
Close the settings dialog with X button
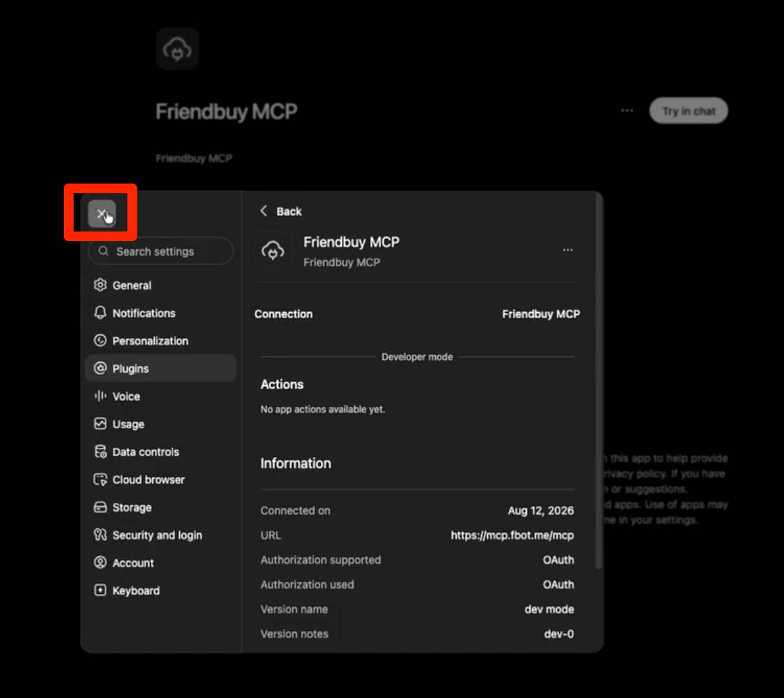pos(102,213)
